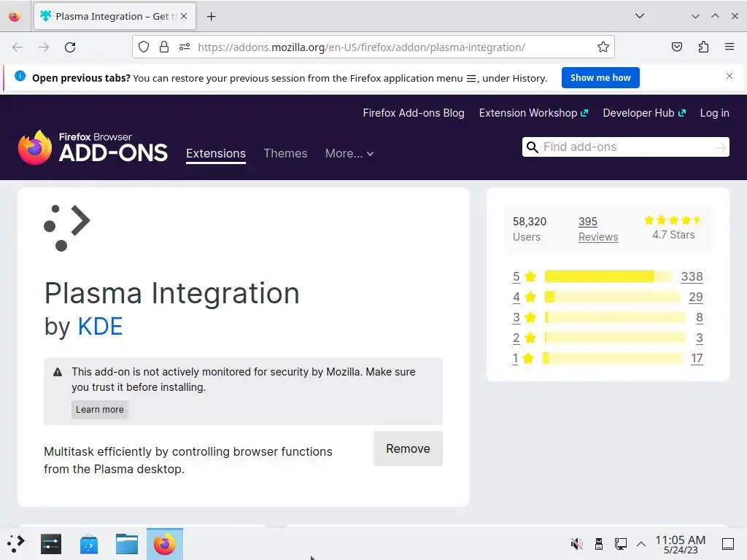Screen dimensions: 747x560
Task: Open System Settings from taskbar
Action: point(51,544)
